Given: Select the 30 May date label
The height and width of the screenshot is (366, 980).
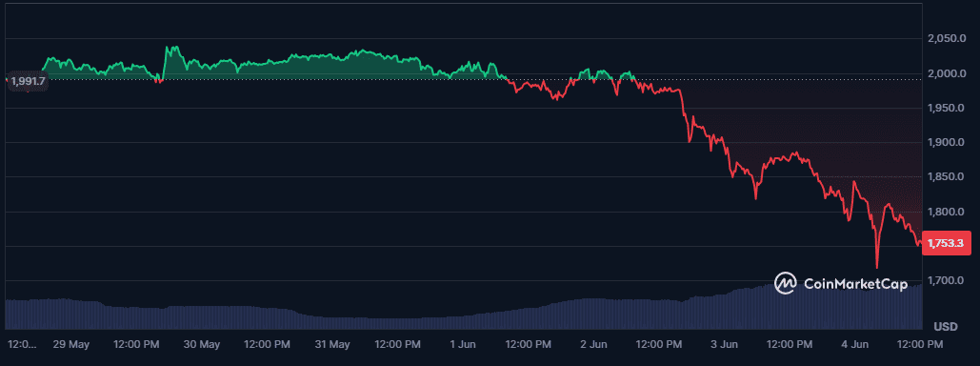Looking at the screenshot, I should pyautogui.click(x=203, y=345).
